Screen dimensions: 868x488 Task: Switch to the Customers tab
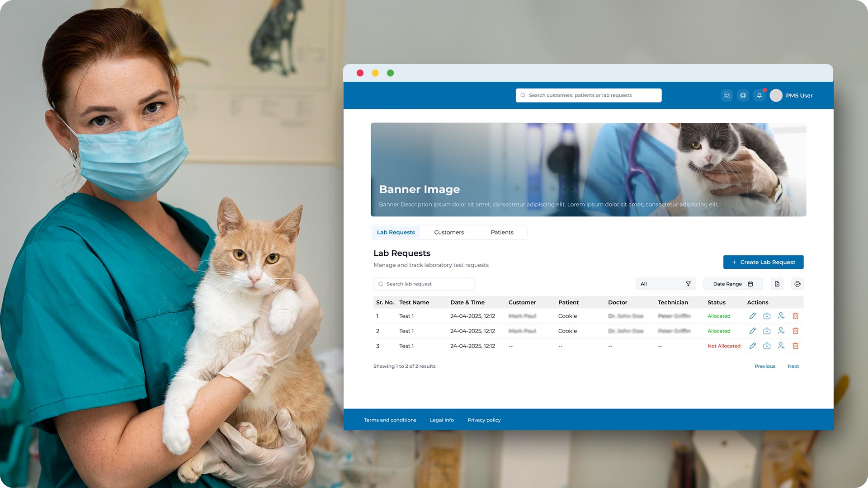coord(448,232)
